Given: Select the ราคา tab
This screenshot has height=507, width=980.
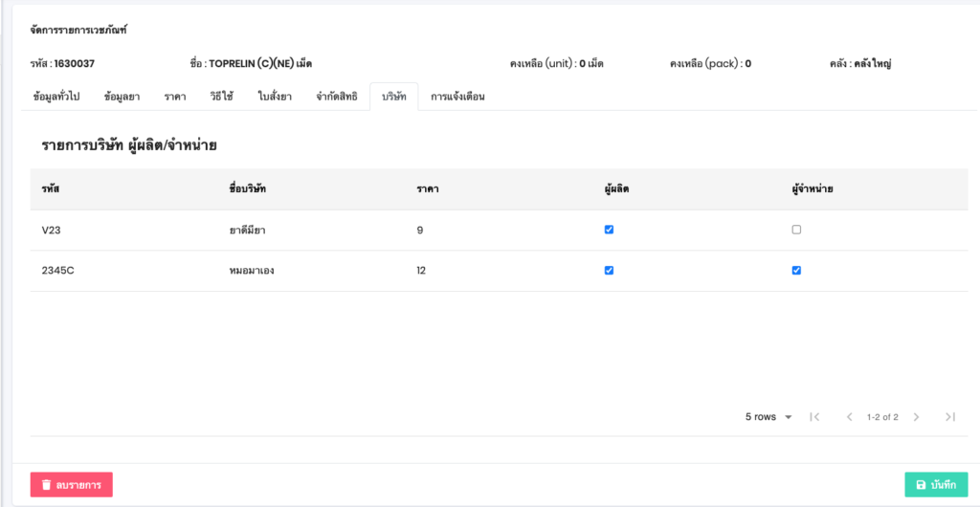Looking at the screenshot, I should [175, 97].
